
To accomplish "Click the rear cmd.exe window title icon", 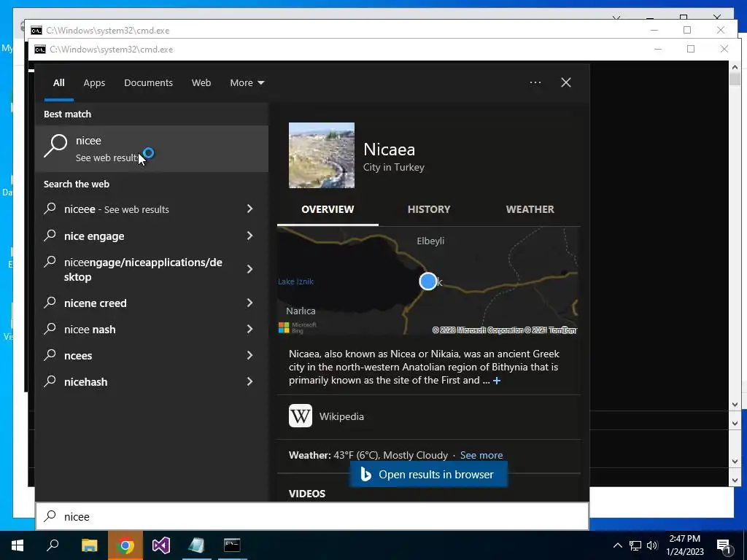I will click(x=36, y=31).
